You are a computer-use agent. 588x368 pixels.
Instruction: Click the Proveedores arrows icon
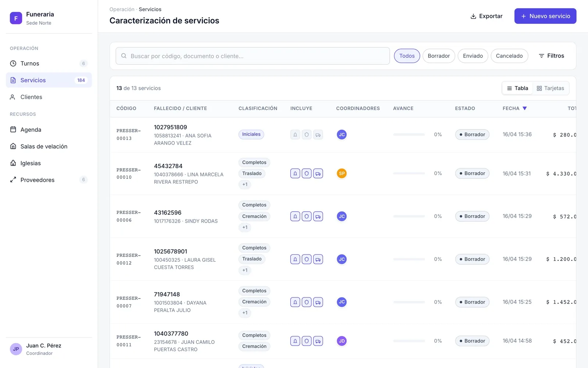(x=13, y=180)
